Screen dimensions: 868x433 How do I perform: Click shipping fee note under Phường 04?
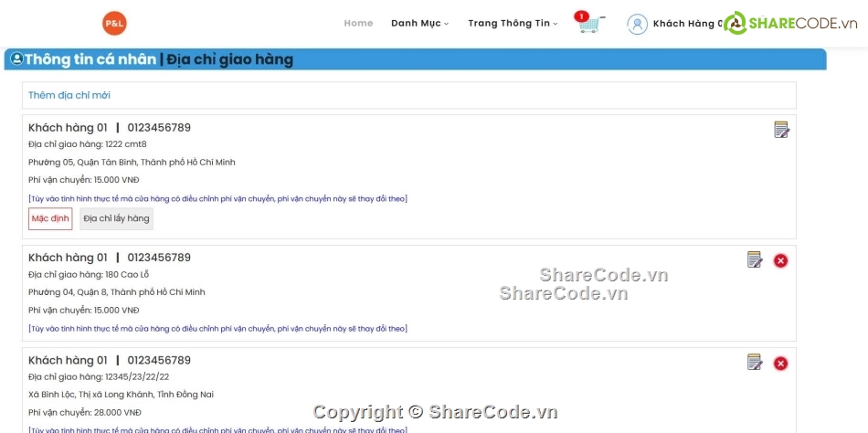point(217,329)
